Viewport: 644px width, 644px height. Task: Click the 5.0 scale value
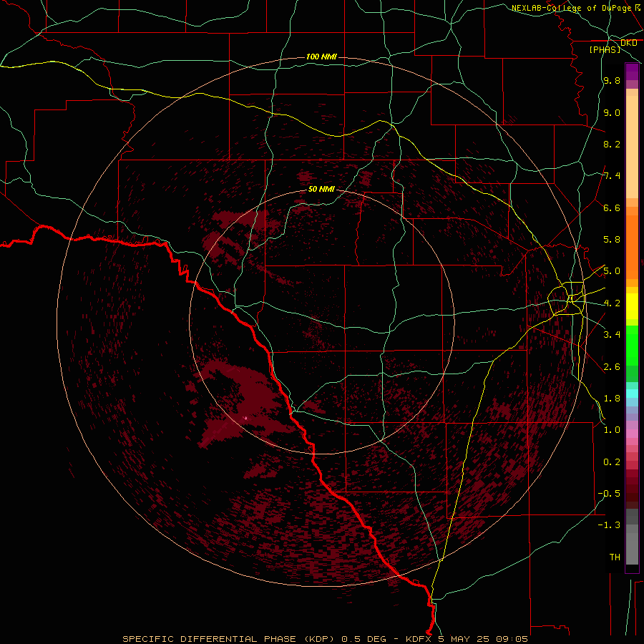click(x=612, y=271)
